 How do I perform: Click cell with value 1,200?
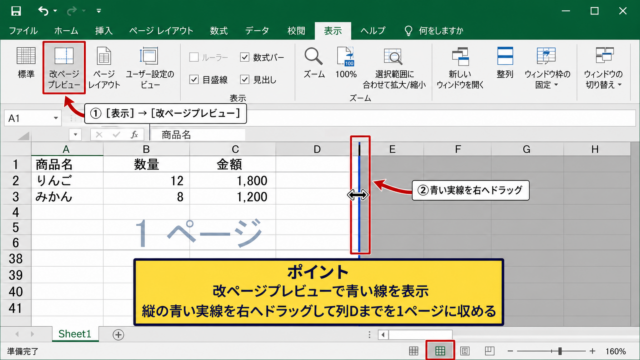232,197
